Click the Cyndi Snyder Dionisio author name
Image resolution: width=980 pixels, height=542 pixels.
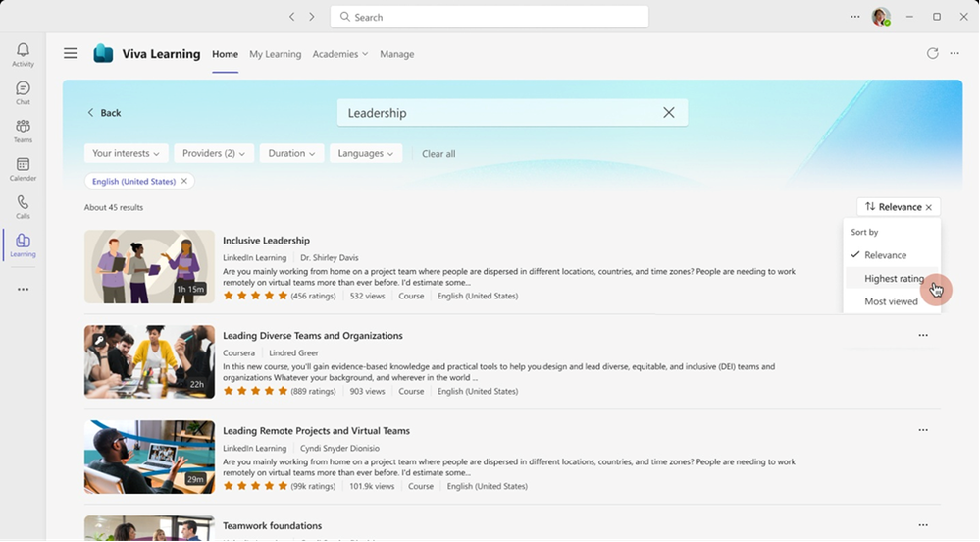(x=339, y=448)
